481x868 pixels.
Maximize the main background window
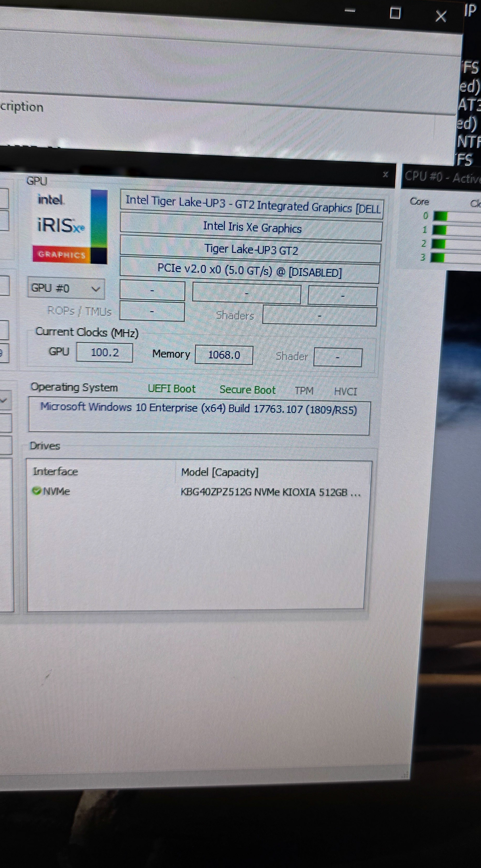coord(395,13)
